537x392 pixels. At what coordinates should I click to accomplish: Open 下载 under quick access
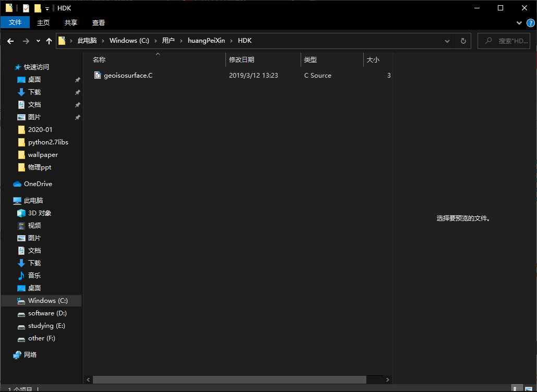pos(34,92)
